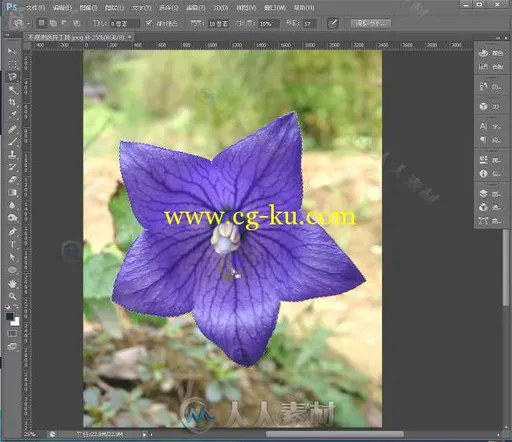Select the Brush tool
Viewport: 512px width, 442px height.
12,141
